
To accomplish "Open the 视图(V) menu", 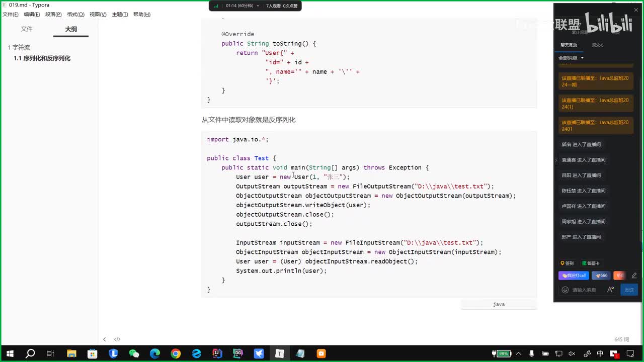I will click(98, 15).
